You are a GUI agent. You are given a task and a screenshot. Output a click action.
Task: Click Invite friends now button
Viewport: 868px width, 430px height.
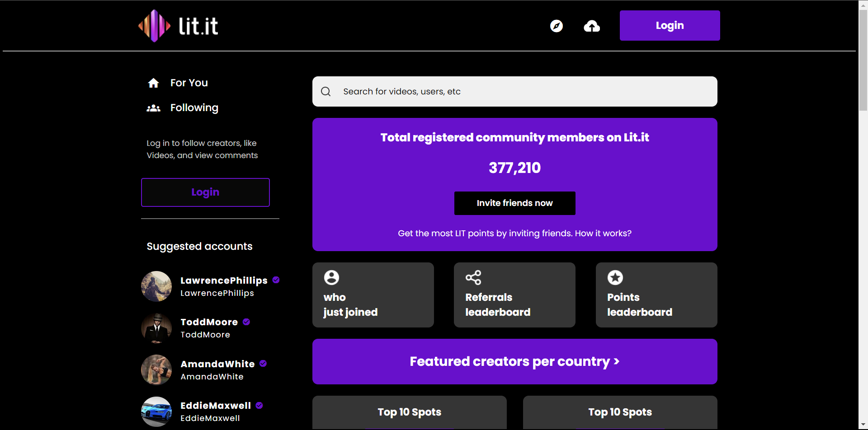click(x=514, y=203)
